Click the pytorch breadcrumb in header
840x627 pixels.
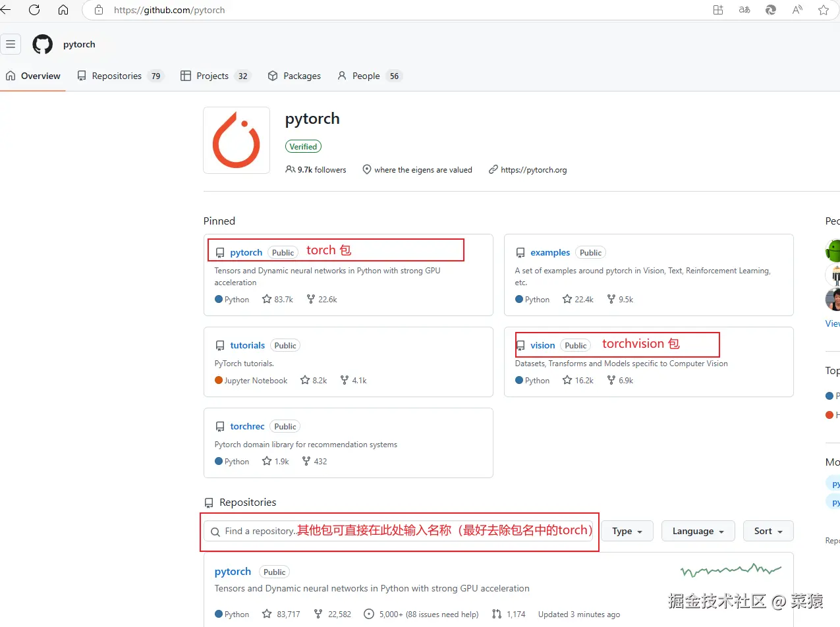pyautogui.click(x=79, y=44)
